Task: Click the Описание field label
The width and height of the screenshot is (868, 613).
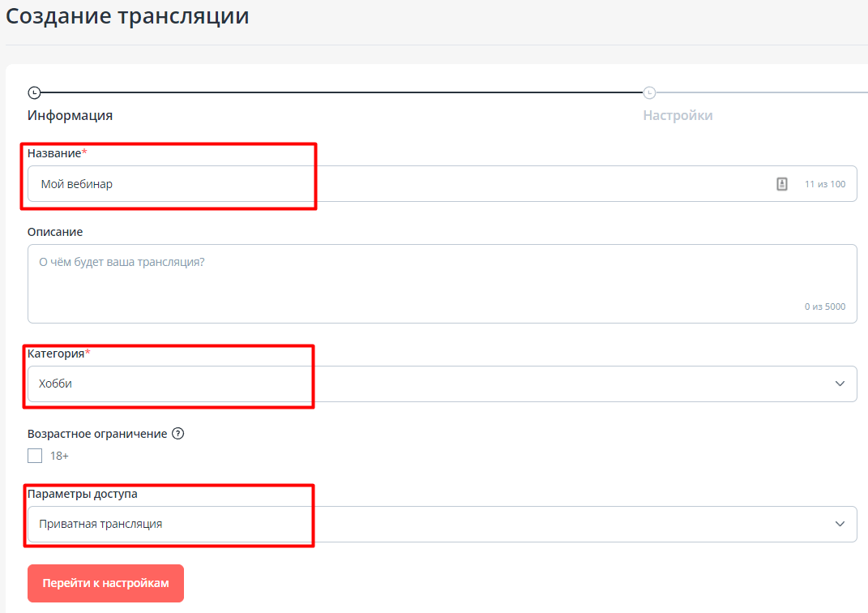Action: 55,232
